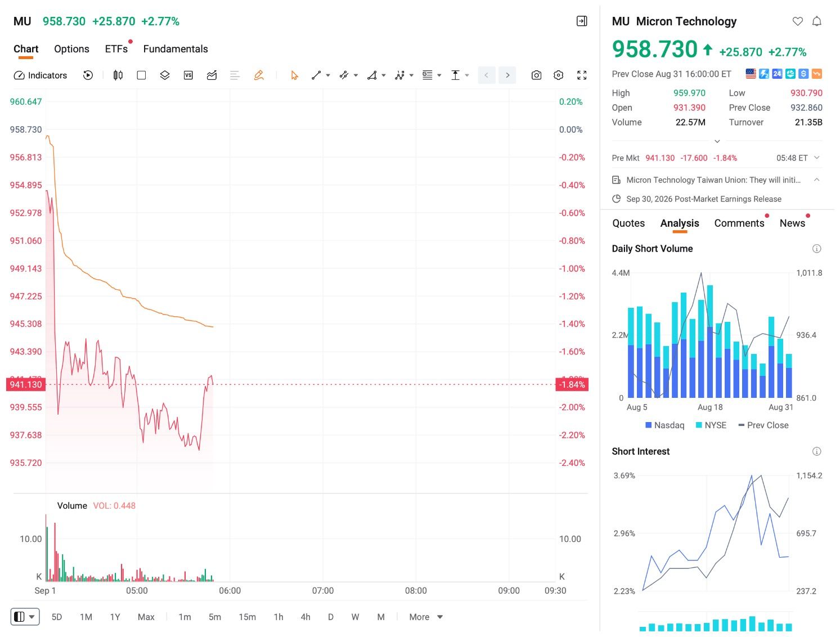Expand the retracement tool dropdown arrow
Viewport: 840px width, 637px height.
pyautogui.click(x=439, y=75)
